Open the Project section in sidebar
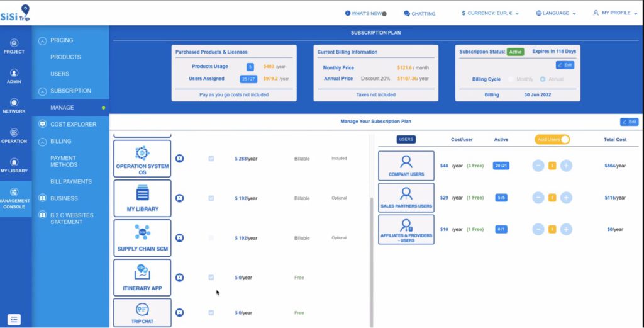Image resolution: width=644 pixels, height=328 pixels. coord(14,46)
